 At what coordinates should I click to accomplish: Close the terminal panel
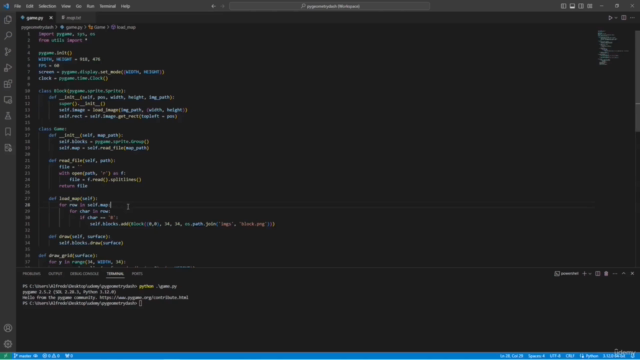pyautogui.click(x=632, y=273)
